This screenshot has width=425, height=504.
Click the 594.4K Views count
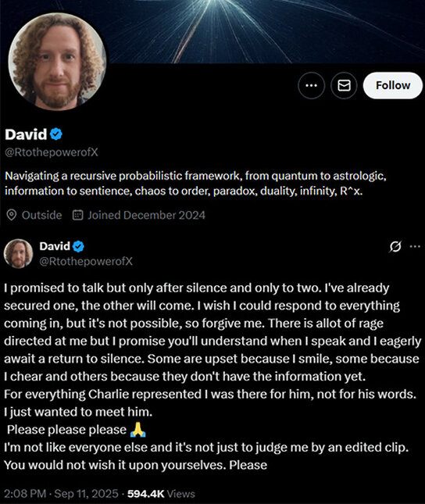point(161,493)
